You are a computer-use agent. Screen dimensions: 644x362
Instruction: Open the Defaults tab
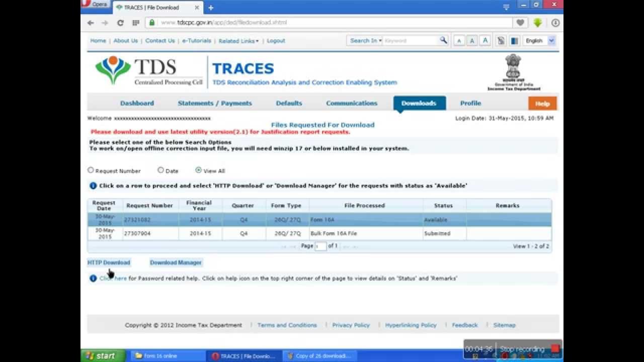[x=289, y=103]
